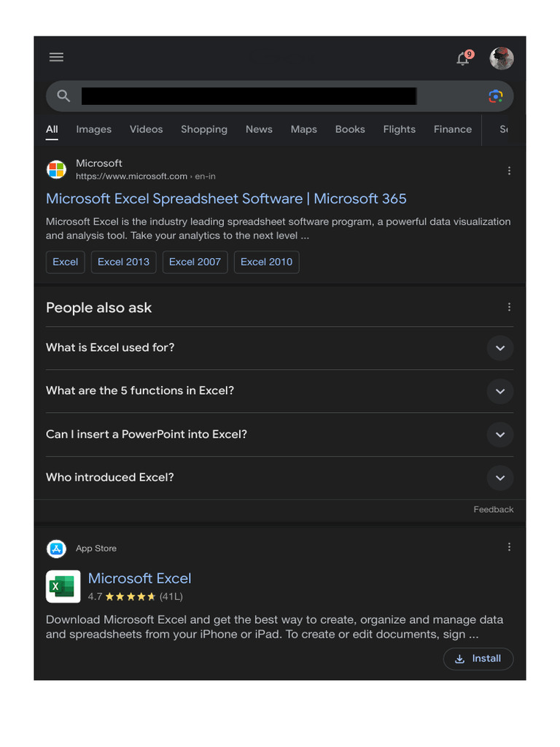Expand "Can I insert a PowerPoint into Excel?"
This screenshot has height=747, width=560.
coord(499,435)
